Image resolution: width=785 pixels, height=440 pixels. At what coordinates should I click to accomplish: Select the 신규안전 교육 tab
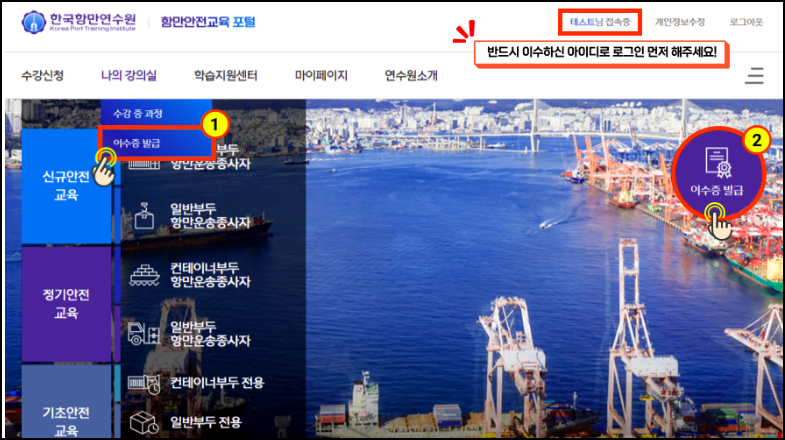(x=66, y=186)
